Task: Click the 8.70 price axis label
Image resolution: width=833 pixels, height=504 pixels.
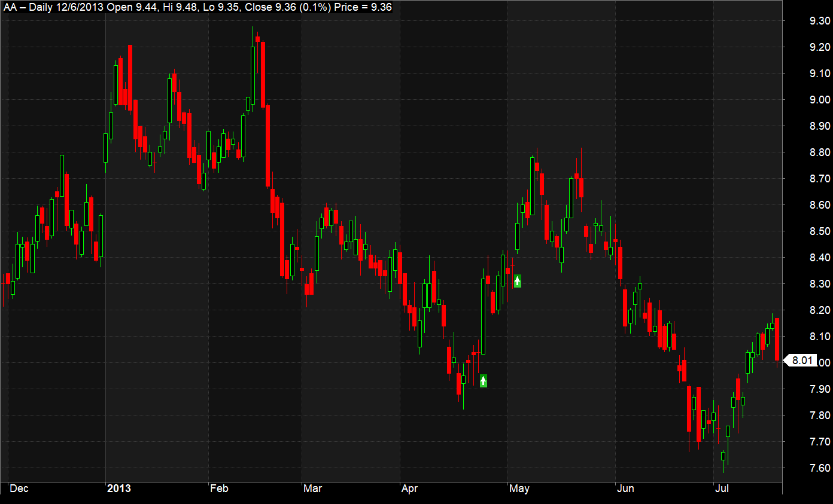Action: 820,179
